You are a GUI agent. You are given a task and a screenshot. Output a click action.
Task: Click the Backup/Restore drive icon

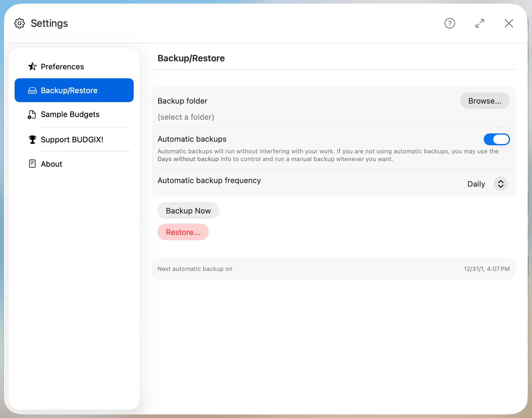[x=32, y=91]
